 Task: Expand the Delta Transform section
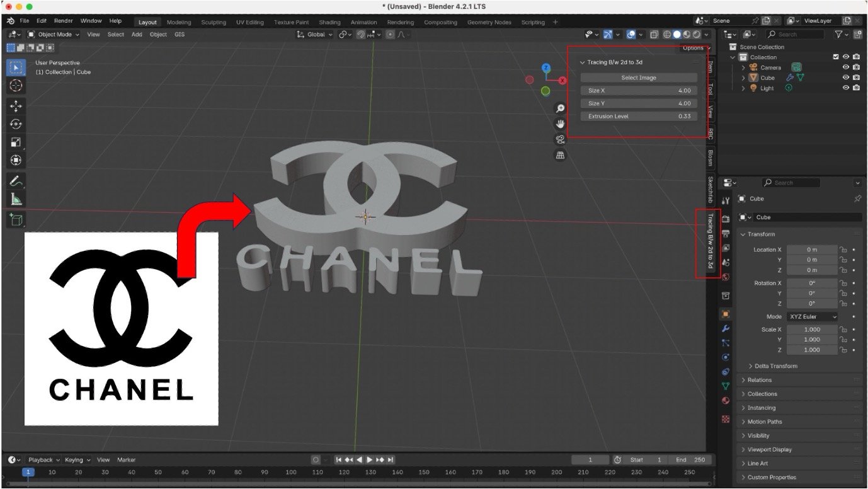point(750,366)
